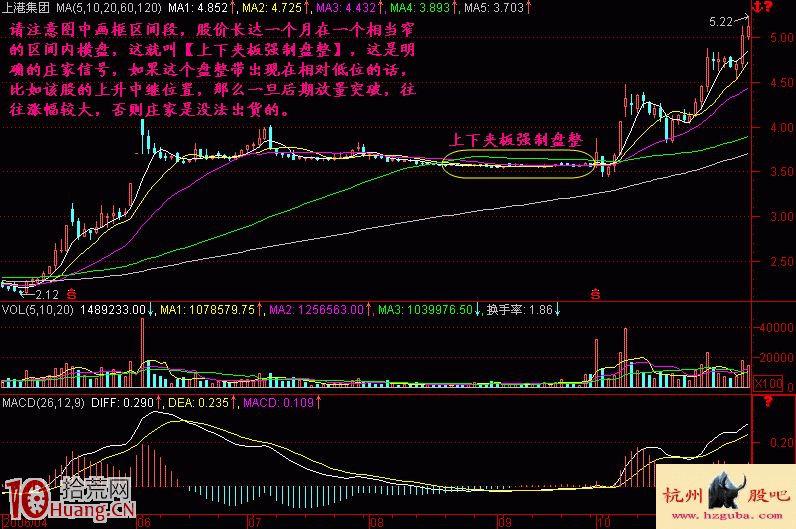Click the 06 month marker on time axis
This screenshot has width=796, height=529.
pos(144,522)
